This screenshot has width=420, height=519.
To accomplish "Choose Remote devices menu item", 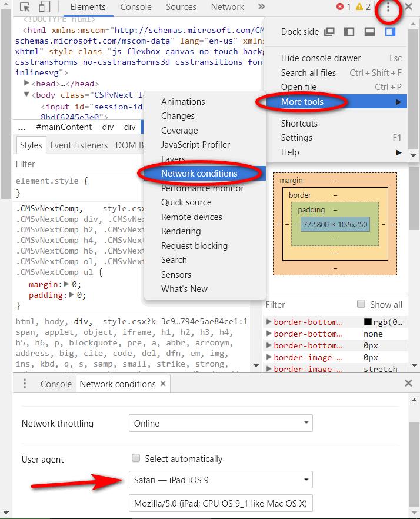I will tap(205, 217).
